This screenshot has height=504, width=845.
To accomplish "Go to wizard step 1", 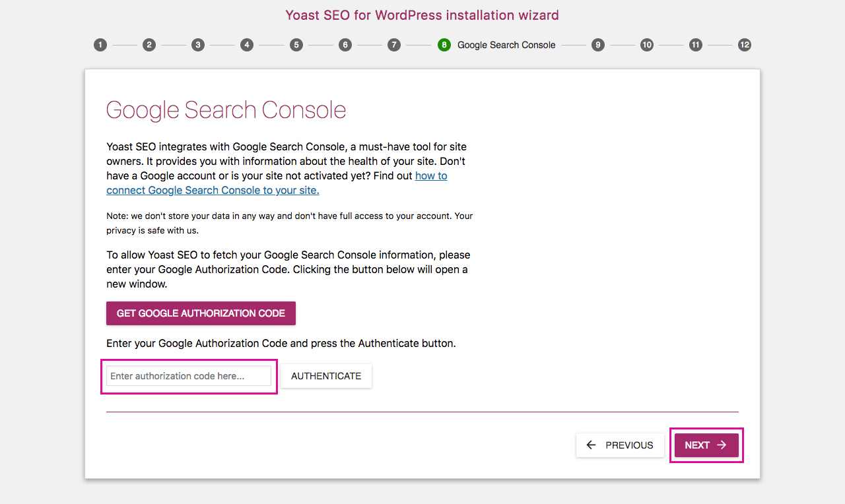I will (x=100, y=45).
